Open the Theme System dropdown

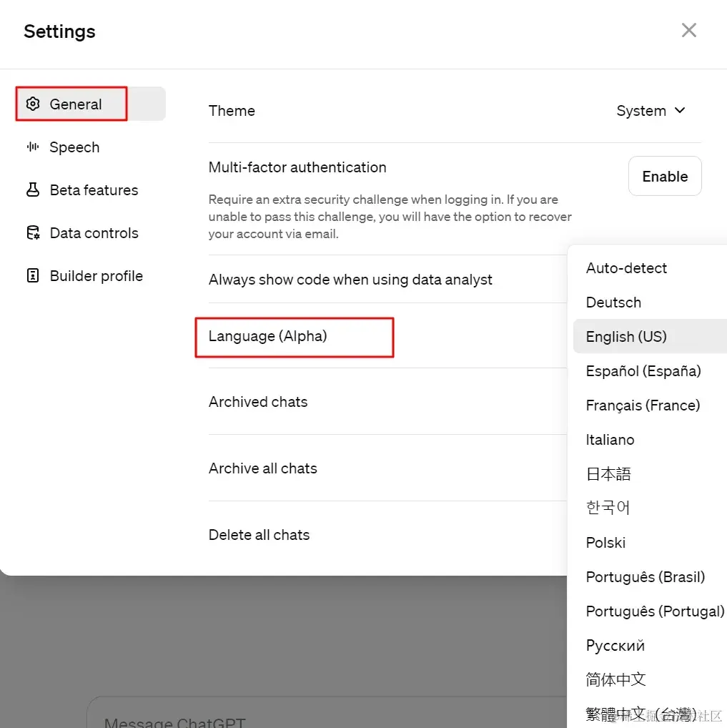(x=651, y=111)
